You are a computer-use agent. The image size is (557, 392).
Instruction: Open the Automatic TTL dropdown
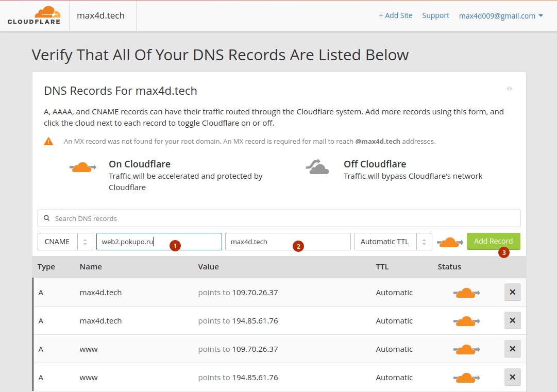pyautogui.click(x=393, y=242)
